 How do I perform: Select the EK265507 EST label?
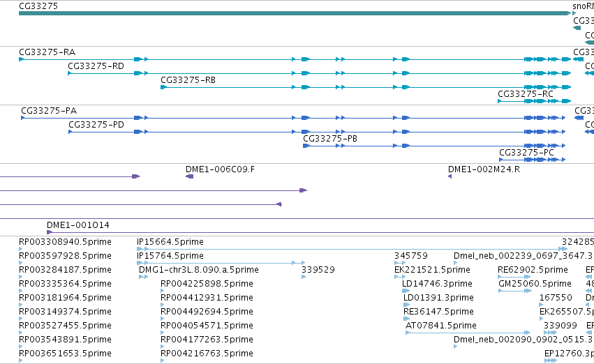click(x=567, y=312)
